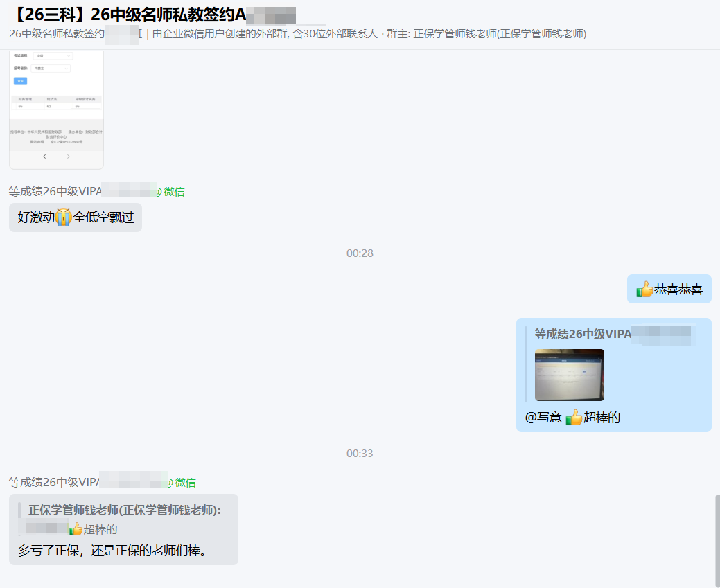Click thumbs-up emoji in grey quoted 超棒的

[76, 529]
